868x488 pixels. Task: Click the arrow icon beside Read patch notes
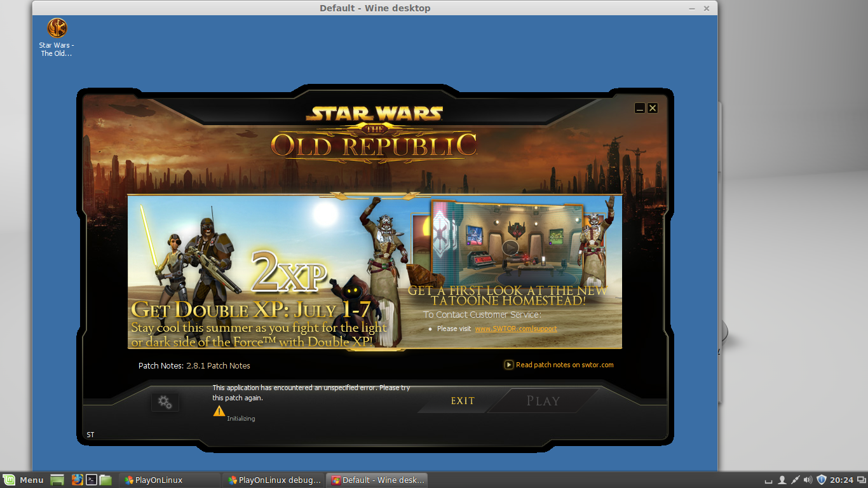[509, 365]
